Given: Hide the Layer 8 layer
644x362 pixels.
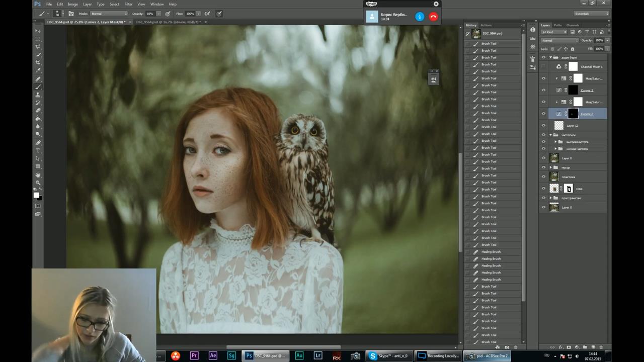Looking at the screenshot, I should click(543, 158).
